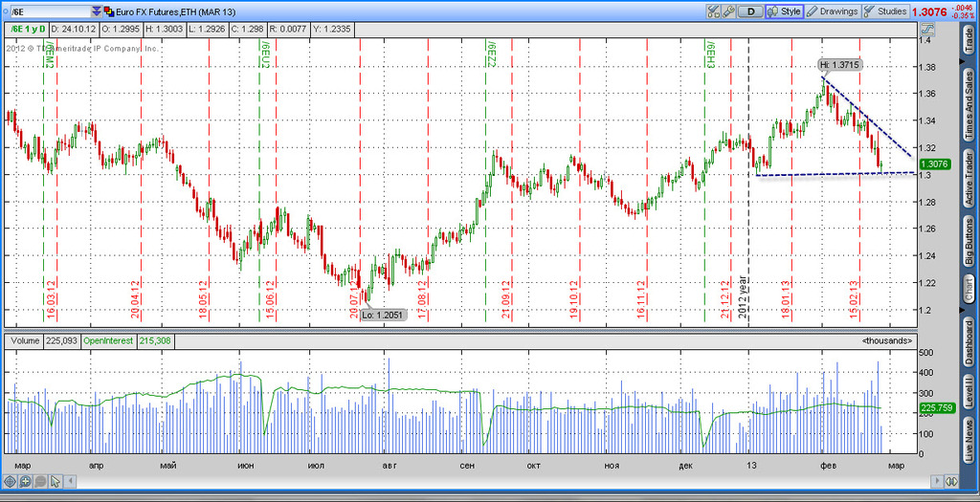Click the 15.06.12 expiration marker
The image size is (980, 502).
pyautogui.click(x=271, y=301)
